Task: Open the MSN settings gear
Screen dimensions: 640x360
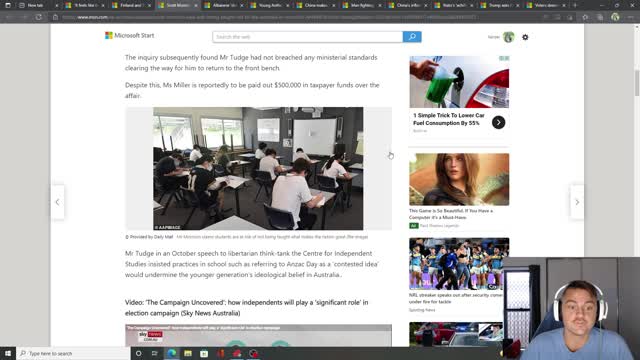Action: pyautogui.click(x=525, y=37)
